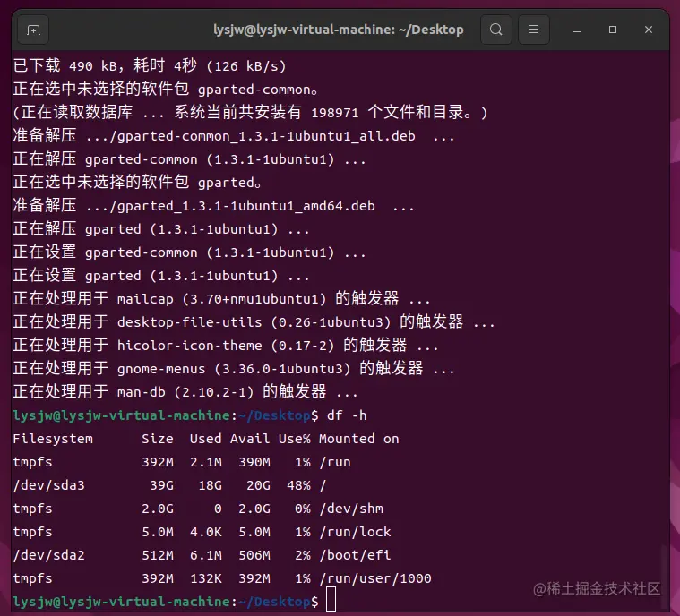Click the 'df -h' command text
Viewport: 680px width, 616px height.
click(x=347, y=415)
